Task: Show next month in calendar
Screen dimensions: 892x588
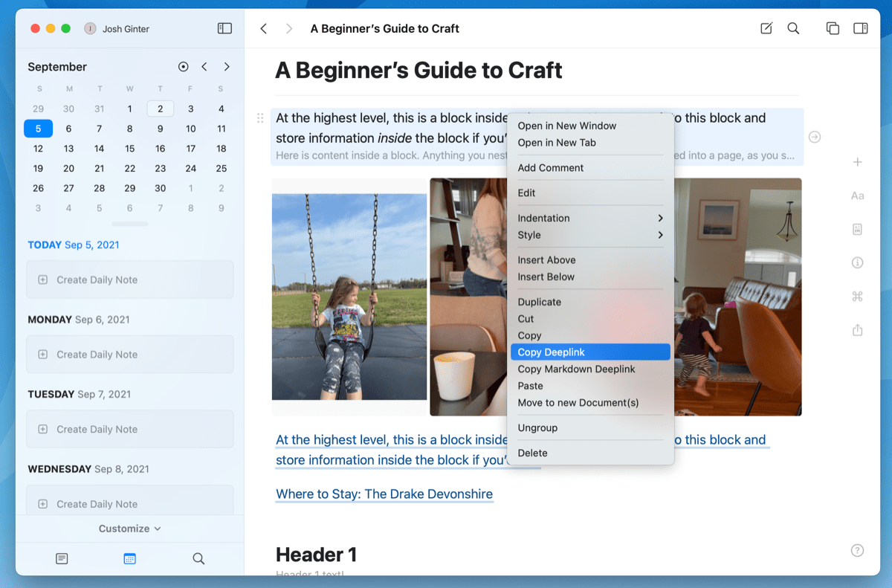Action: tap(227, 67)
